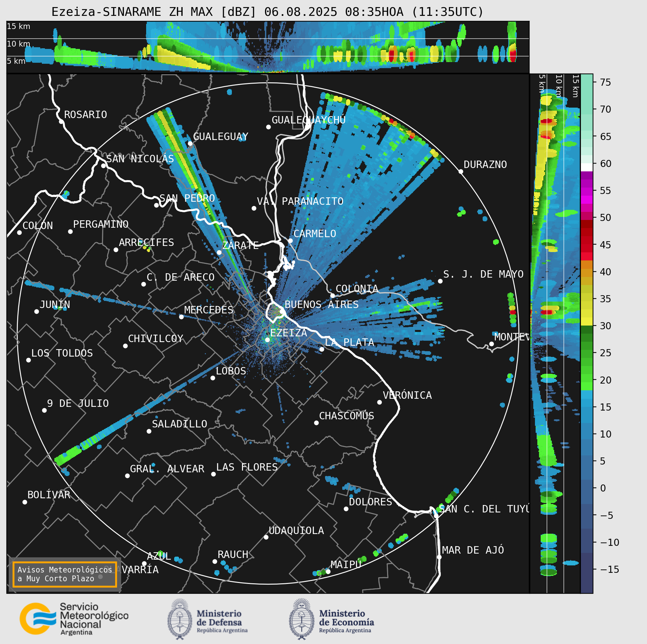The image size is (647, 644).
Task: Click the Rosario city marker dot
Action: [61, 121]
